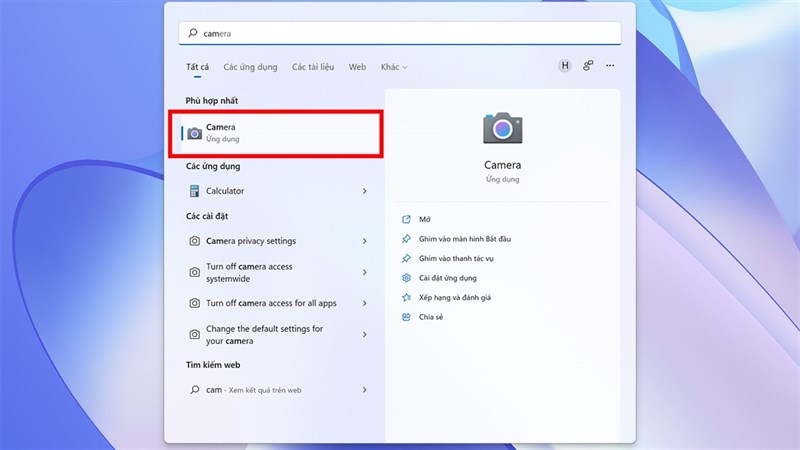
Task: Expand the cam web search chevron
Action: click(x=365, y=390)
